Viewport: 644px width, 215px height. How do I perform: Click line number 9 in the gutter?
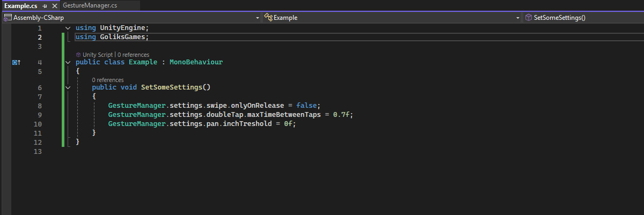click(x=39, y=115)
